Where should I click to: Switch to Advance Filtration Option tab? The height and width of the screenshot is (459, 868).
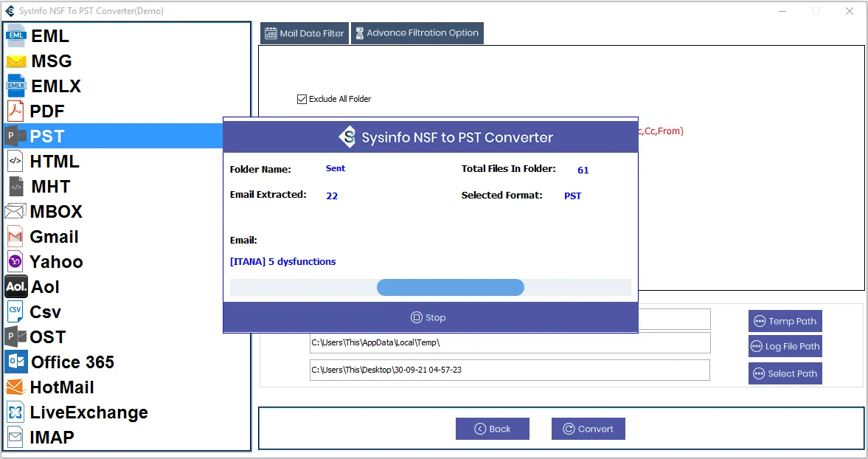tap(417, 33)
